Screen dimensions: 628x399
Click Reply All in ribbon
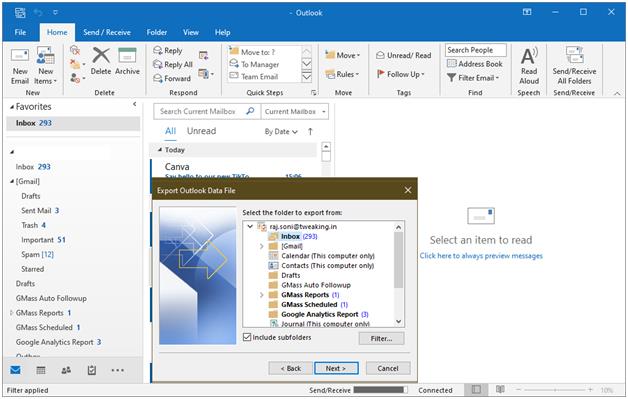point(173,64)
